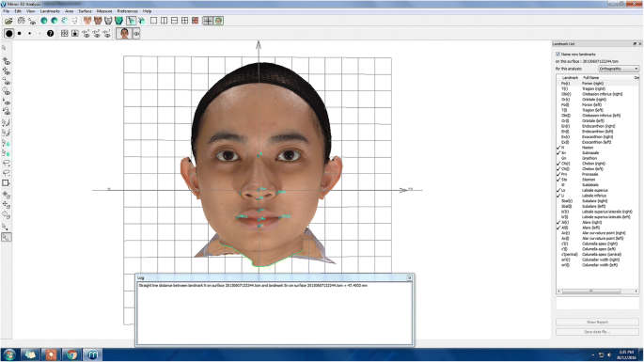Click the zoom view eye tool
This screenshot has height=362, width=644.
point(7,82)
